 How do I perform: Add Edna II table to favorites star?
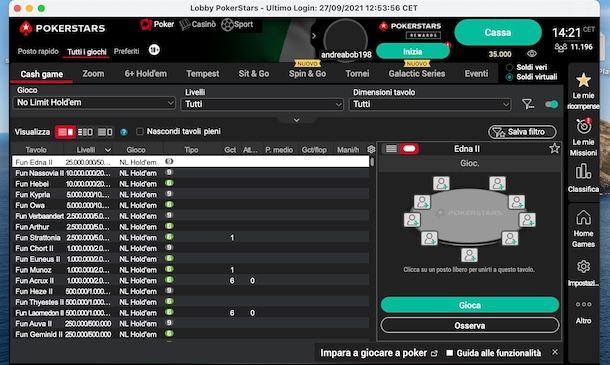click(x=554, y=148)
